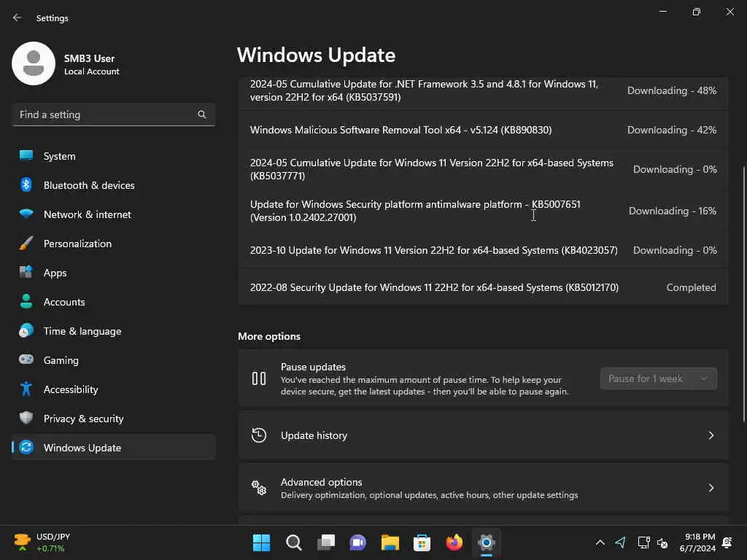Expand Update history with its chevron

coord(711,435)
